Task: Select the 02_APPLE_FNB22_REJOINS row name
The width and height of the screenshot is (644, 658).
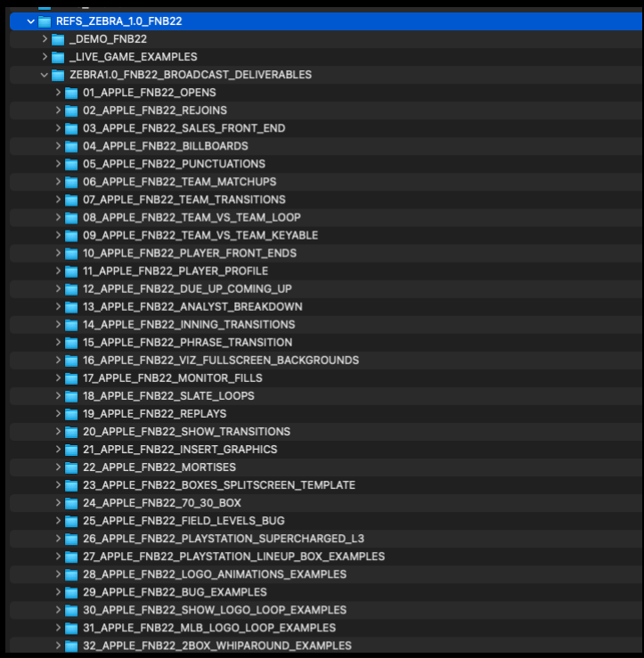Action: 155,110
